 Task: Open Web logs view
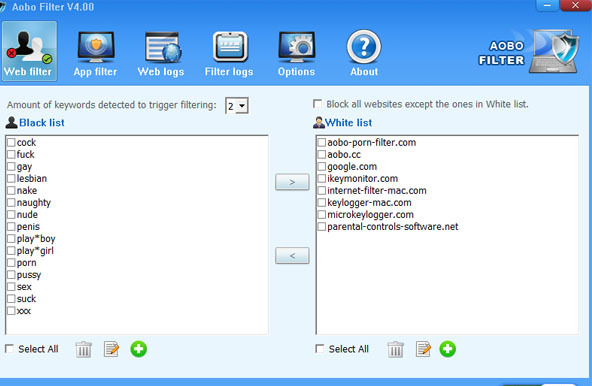click(161, 54)
